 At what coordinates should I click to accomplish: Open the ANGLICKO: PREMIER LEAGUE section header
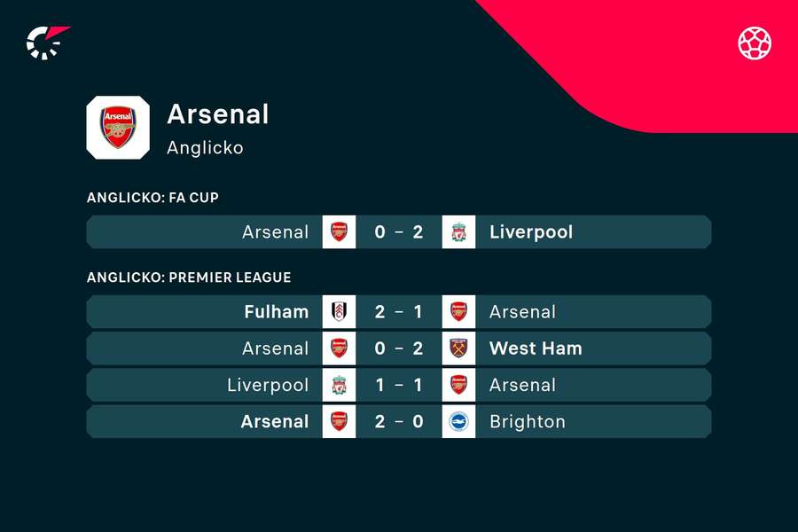189,278
